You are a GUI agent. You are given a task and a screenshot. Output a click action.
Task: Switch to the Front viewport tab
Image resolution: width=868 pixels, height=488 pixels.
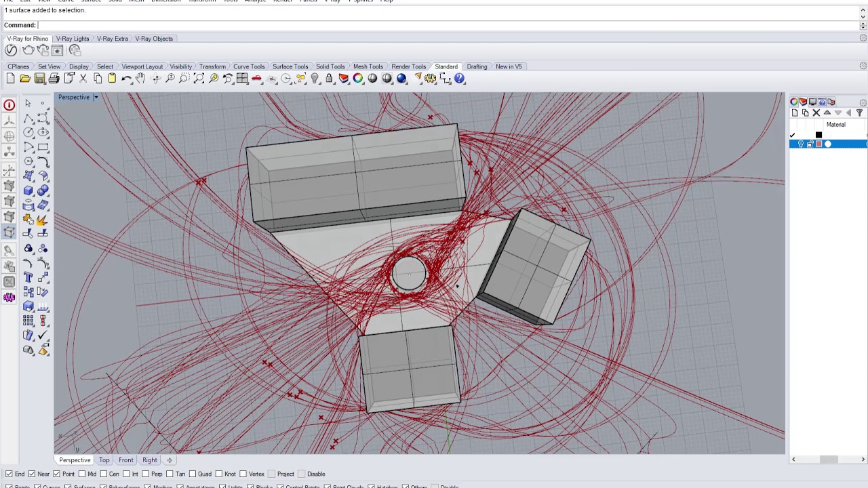[126, 460]
